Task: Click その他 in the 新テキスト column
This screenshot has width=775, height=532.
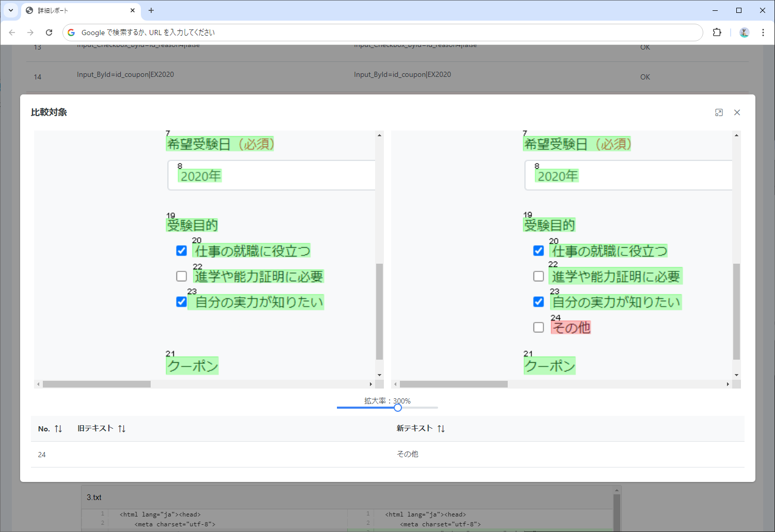Action: (x=408, y=454)
